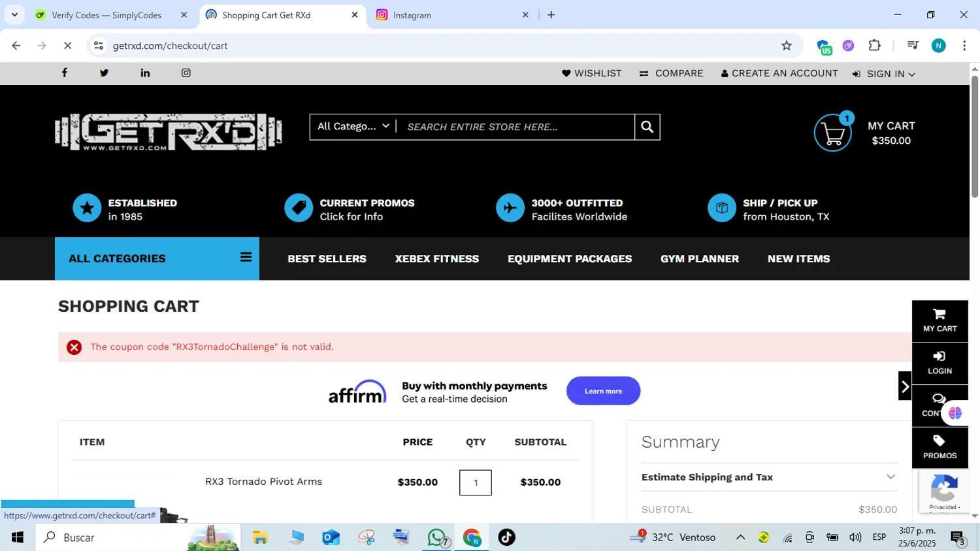980x551 pixels.
Task: Open the media control icon in the toolbar
Action: 913,46
